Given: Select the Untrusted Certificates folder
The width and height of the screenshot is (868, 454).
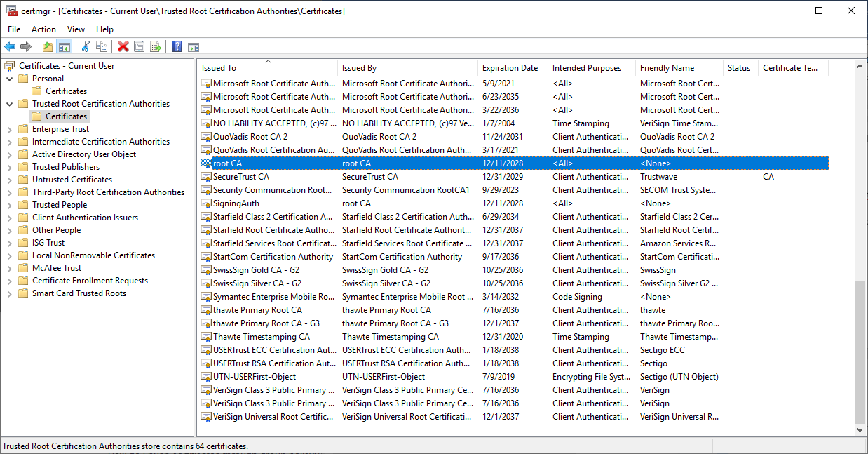Looking at the screenshot, I should pyautogui.click(x=72, y=180).
